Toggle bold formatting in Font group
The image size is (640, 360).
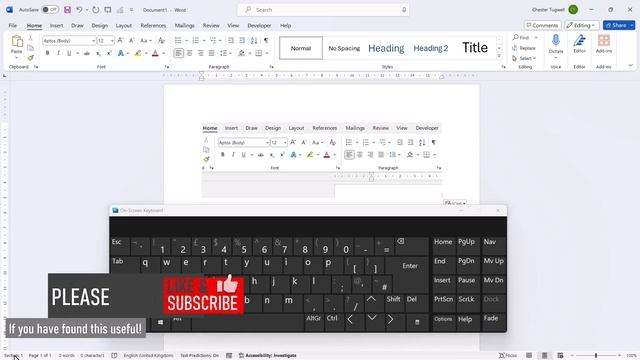point(47,53)
